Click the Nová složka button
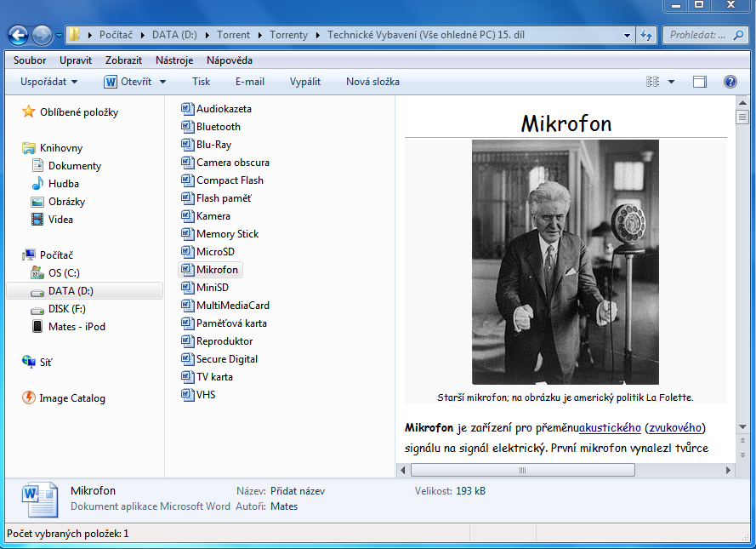756x549 pixels. click(372, 82)
